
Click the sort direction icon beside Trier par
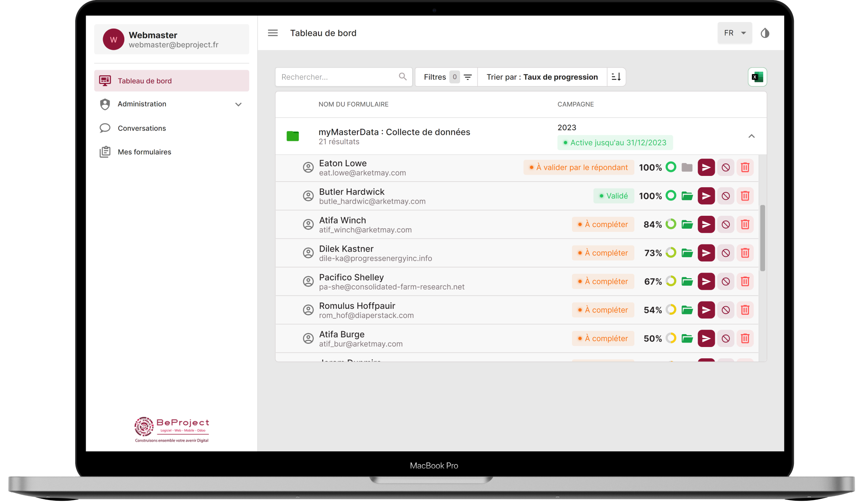coord(616,77)
